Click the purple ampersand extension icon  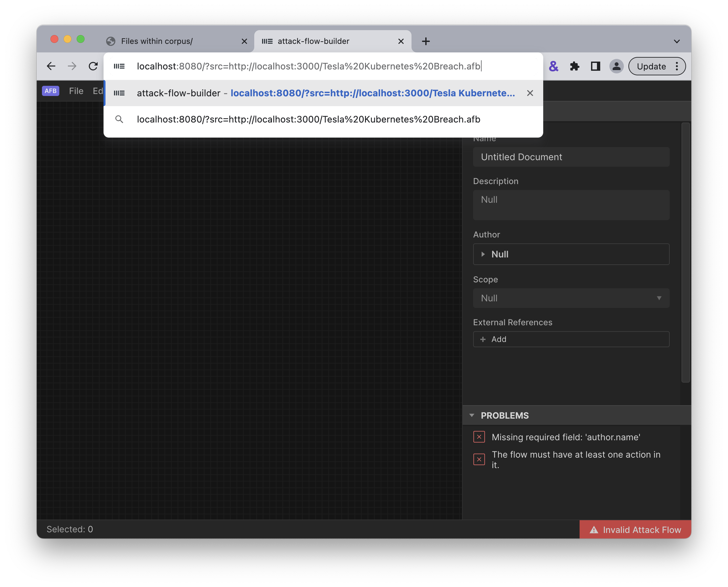click(553, 66)
